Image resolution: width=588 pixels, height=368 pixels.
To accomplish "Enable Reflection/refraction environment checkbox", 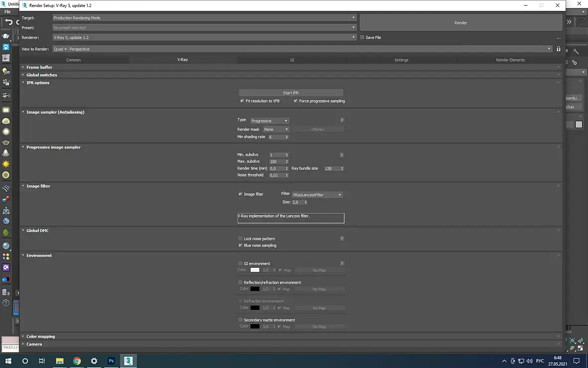I will [x=240, y=282].
